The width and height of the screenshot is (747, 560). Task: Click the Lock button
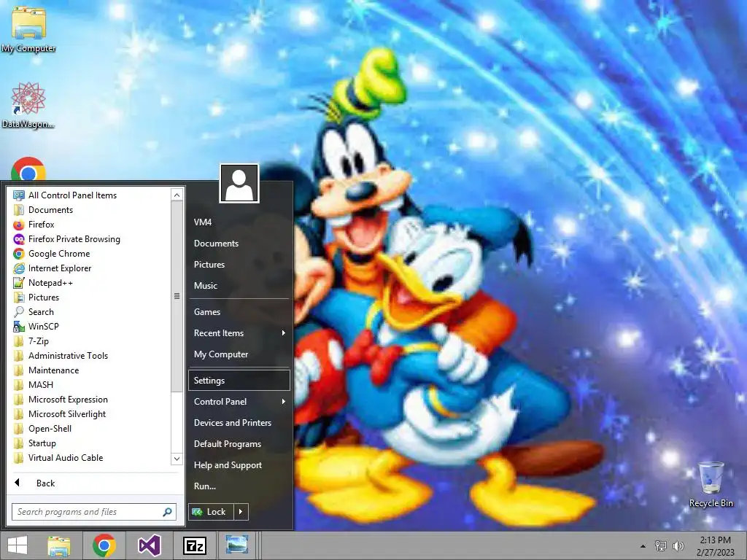211,512
